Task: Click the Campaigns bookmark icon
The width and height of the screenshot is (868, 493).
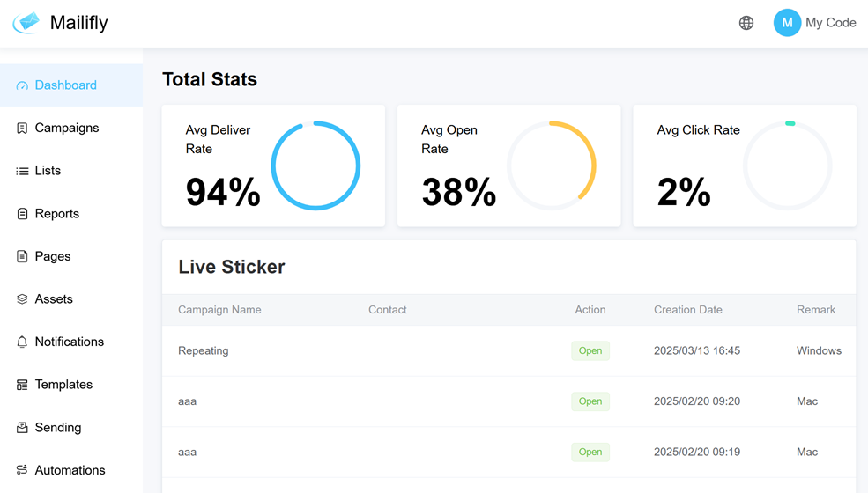Action: pyautogui.click(x=22, y=129)
